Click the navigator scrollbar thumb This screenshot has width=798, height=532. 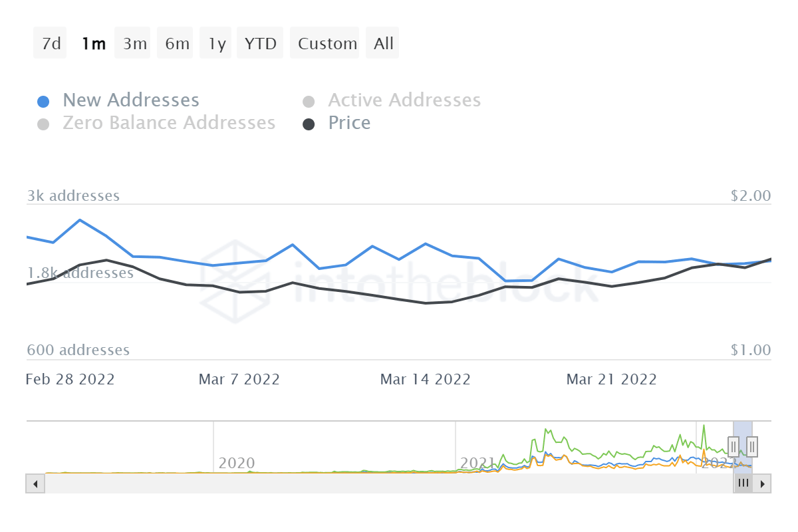743,483
